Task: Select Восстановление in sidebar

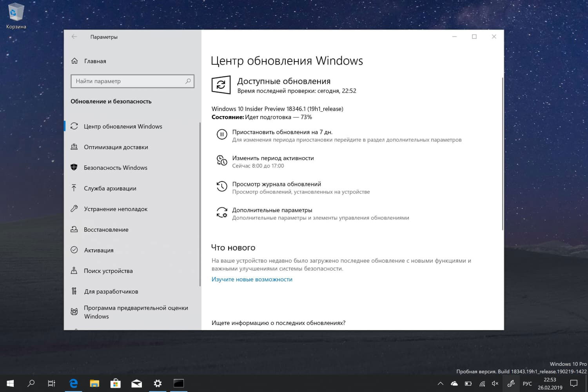Action: [x=106, y=229]
